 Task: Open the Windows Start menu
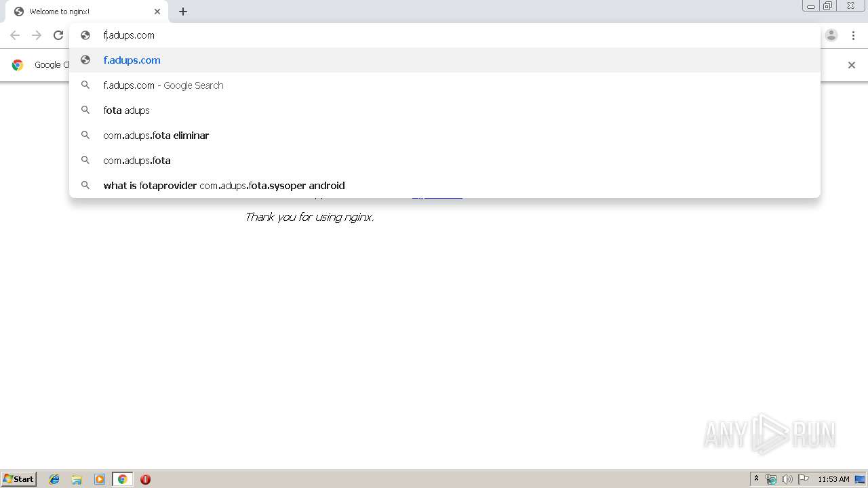[x=19, y=479]
